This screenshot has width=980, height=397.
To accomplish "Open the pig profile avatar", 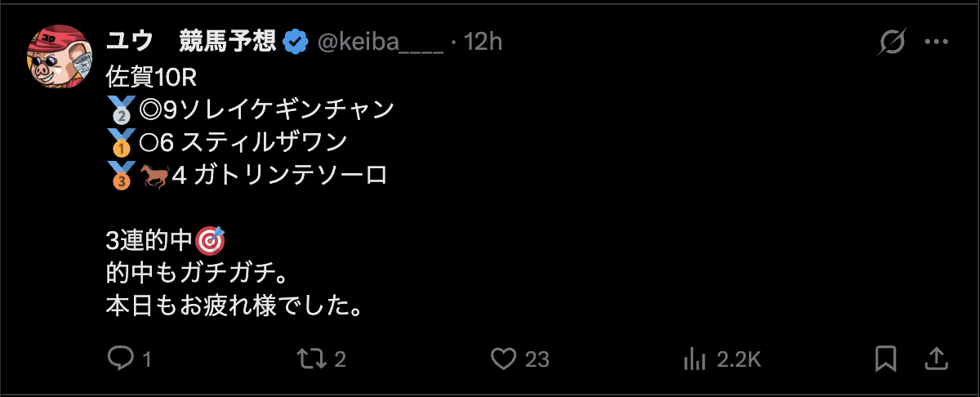I will click(59, 56).
